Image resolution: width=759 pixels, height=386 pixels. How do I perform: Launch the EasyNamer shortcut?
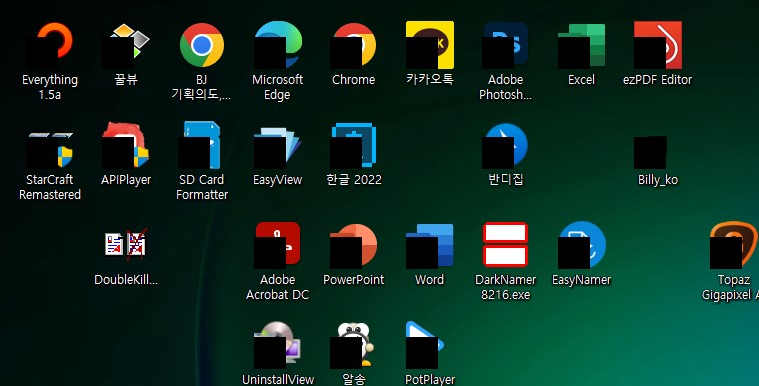(582, 246)
